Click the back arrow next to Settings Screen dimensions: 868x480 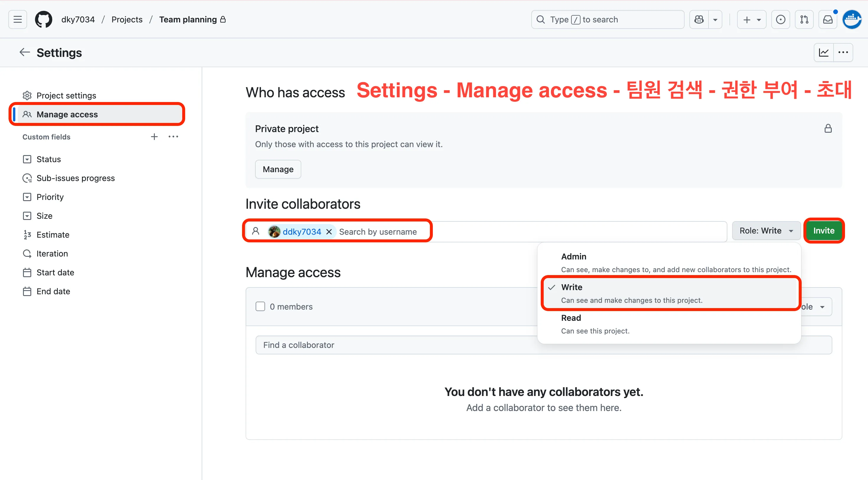(x=24, y=52)
